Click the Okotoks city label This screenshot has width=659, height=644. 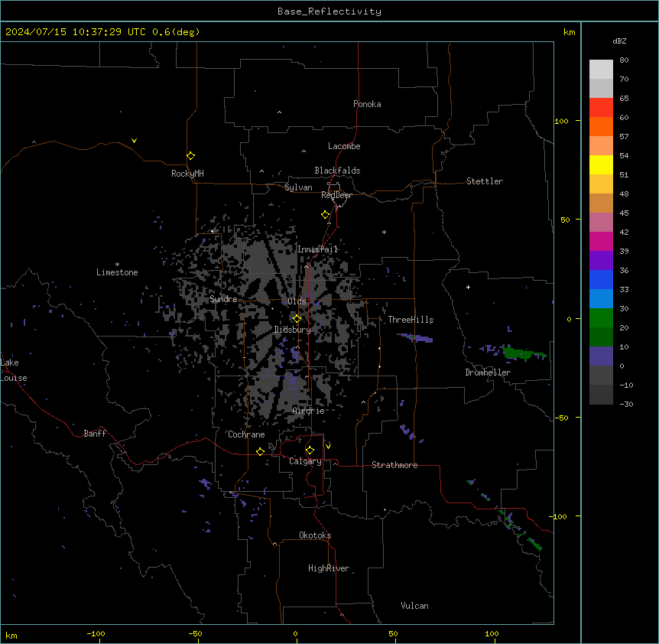(x=315, y=535)
